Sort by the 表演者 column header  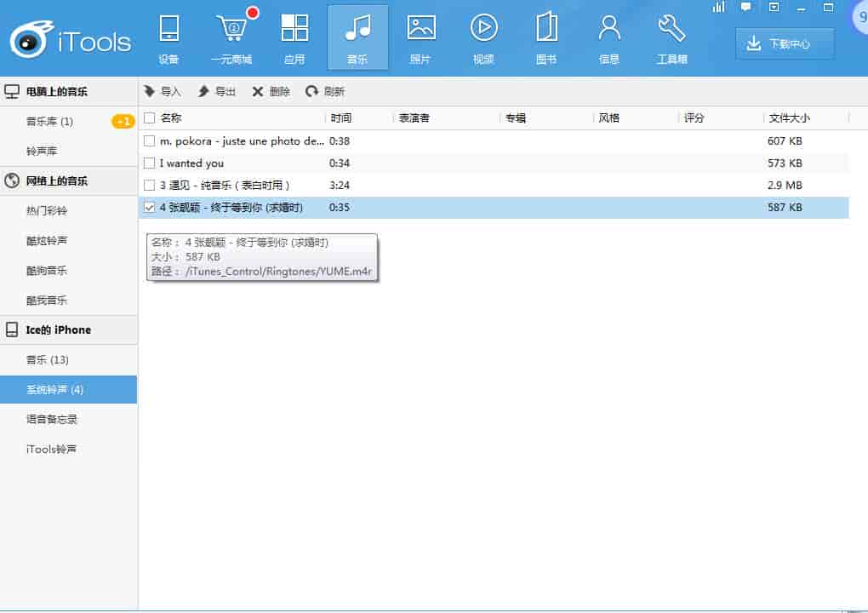tap(414, 118)
